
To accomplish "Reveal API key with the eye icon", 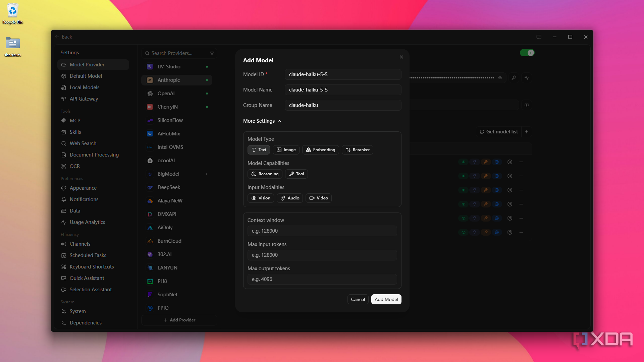I will (x=500, y=78).
